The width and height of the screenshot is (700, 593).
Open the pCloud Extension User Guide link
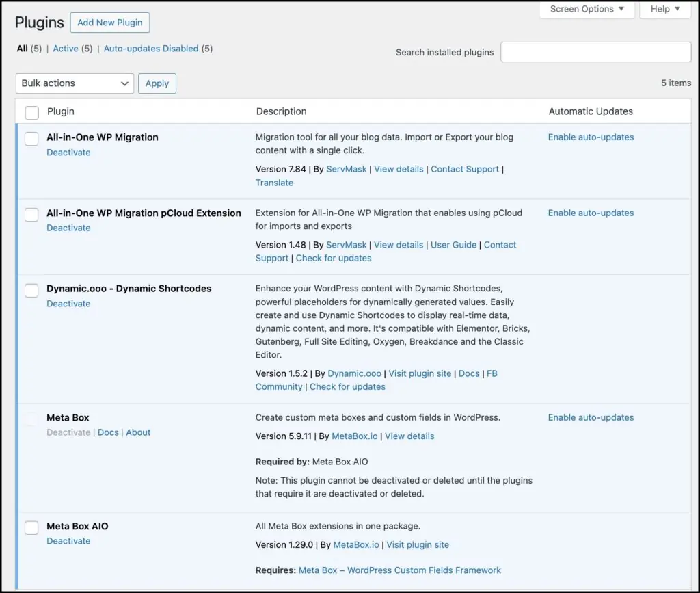point(453,245)
